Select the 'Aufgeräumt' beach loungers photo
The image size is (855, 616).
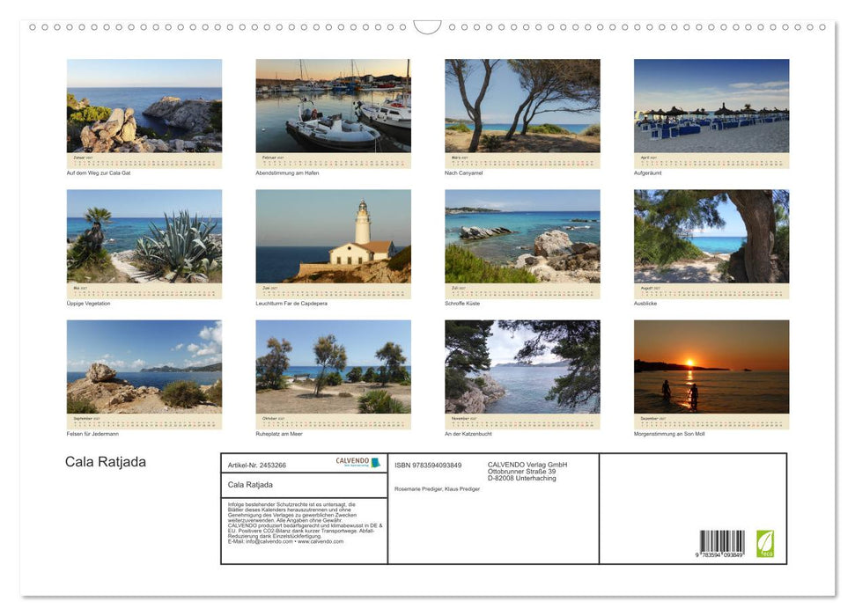[x=711, y=106]
